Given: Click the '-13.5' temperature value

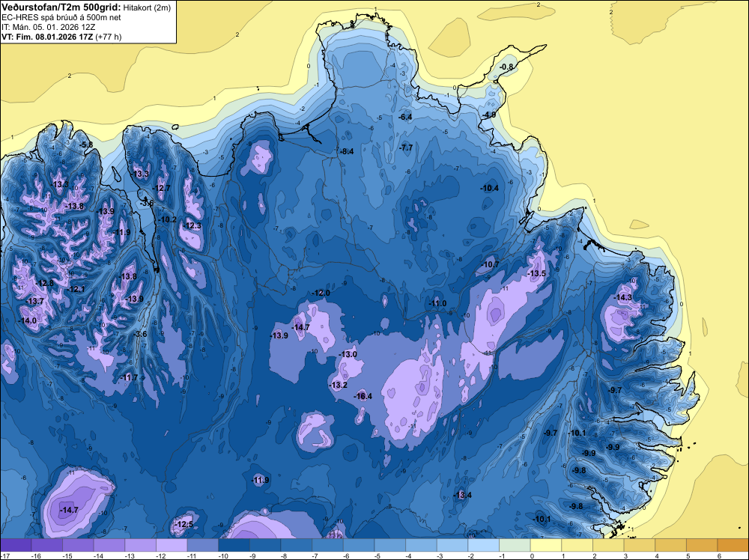Looking at the screenshot, I should coord(536,273).
